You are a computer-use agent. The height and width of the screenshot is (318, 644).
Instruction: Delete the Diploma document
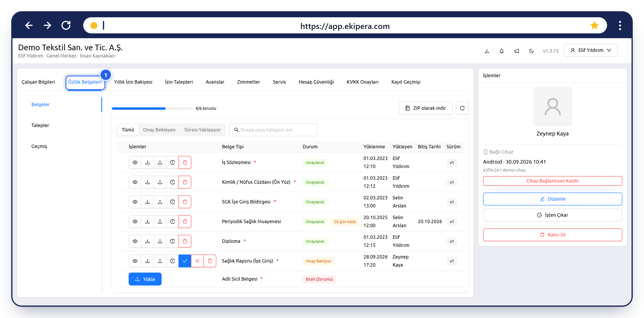[185, 241]
